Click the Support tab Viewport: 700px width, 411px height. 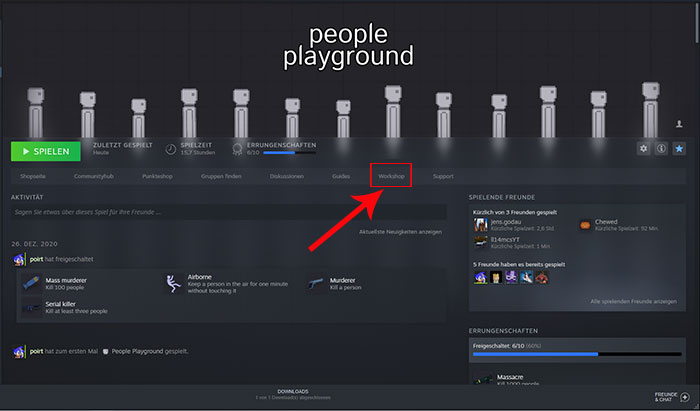point(443,176)
